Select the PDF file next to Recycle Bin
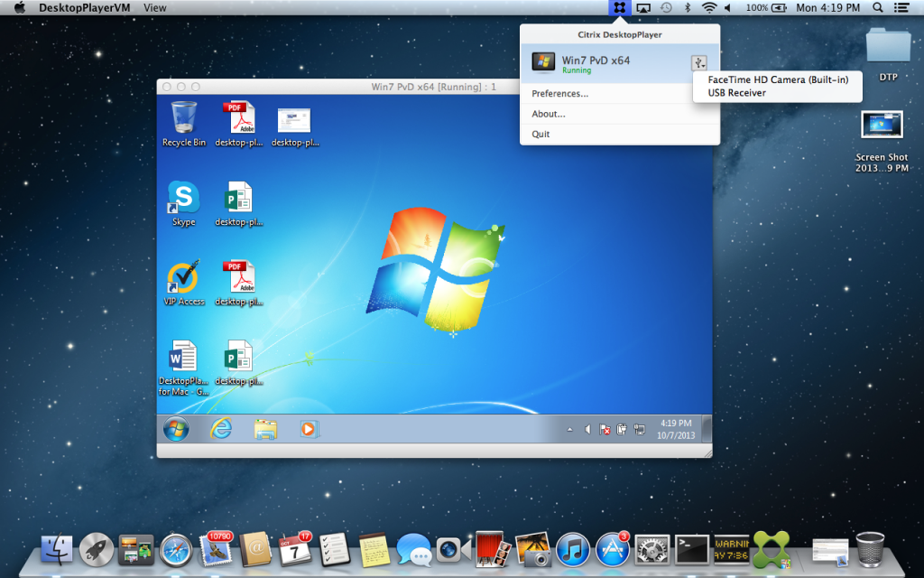The image size is (924, 578). pyautogui.click(x=238, y=123)
